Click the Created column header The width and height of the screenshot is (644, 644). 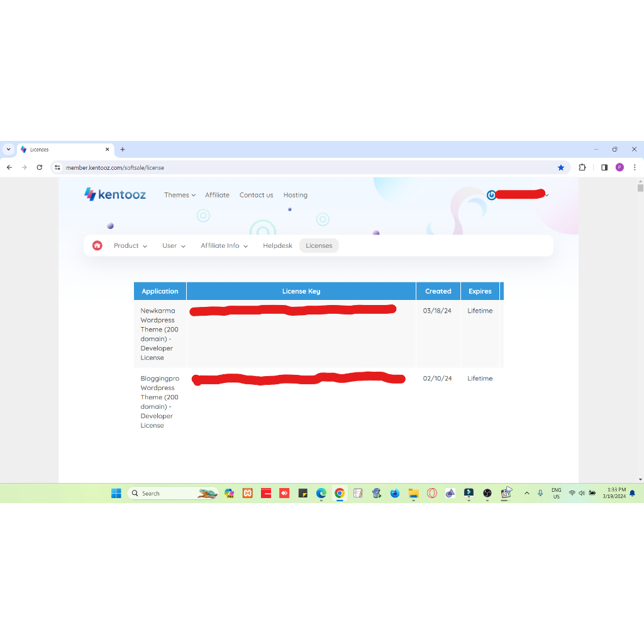coord(438,291)
